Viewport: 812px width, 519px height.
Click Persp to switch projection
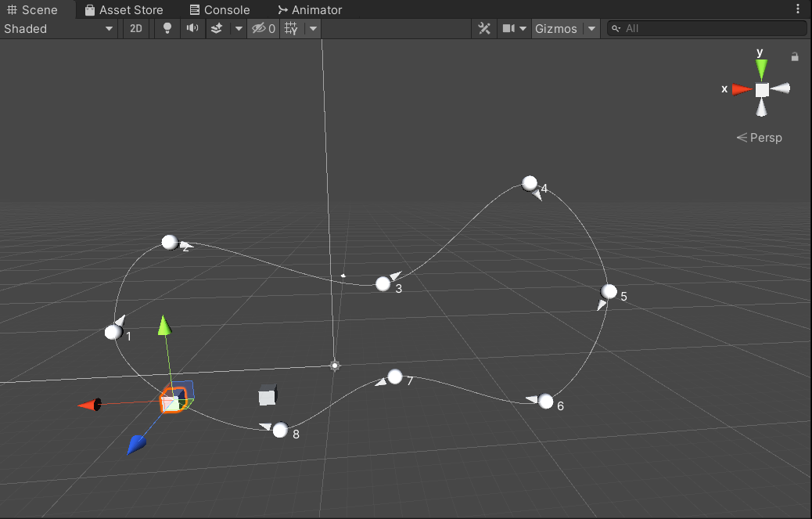click(764, 138)
